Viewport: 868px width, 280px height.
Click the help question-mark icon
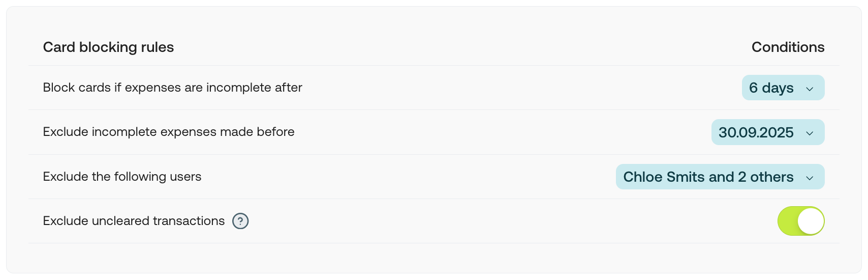(x=240, y=221)
